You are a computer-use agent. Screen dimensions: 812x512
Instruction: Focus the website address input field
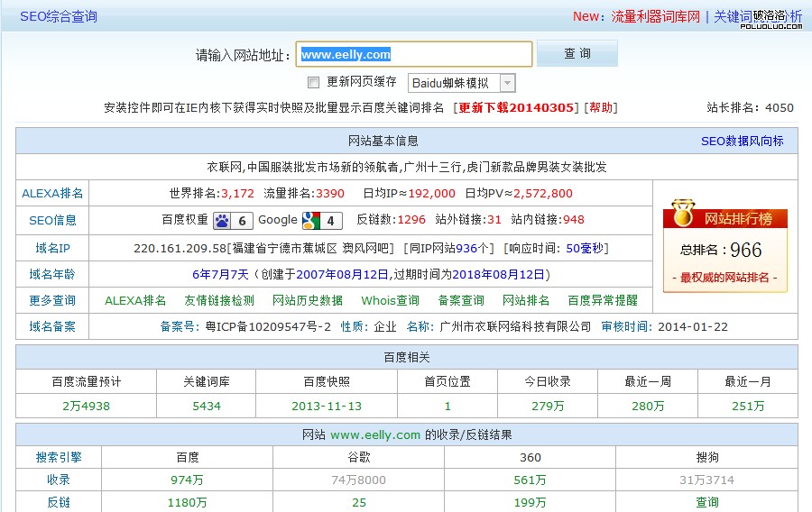(415, 54)
